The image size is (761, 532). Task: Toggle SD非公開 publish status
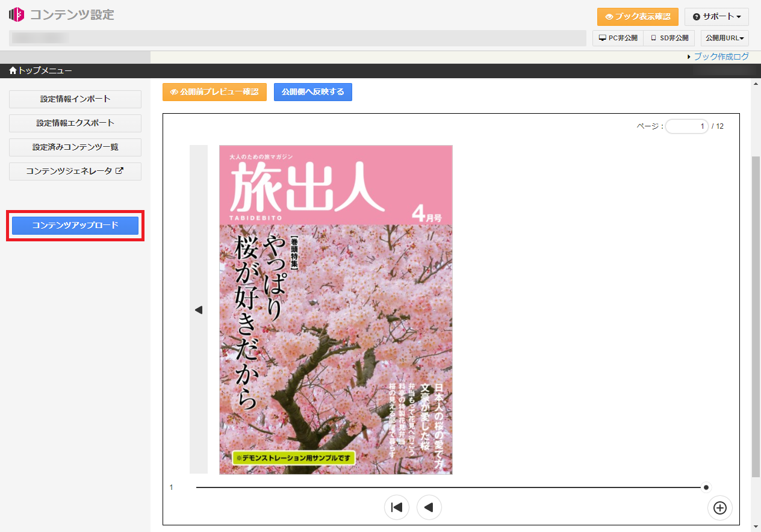pyautogui.click(x=669, y=38)
